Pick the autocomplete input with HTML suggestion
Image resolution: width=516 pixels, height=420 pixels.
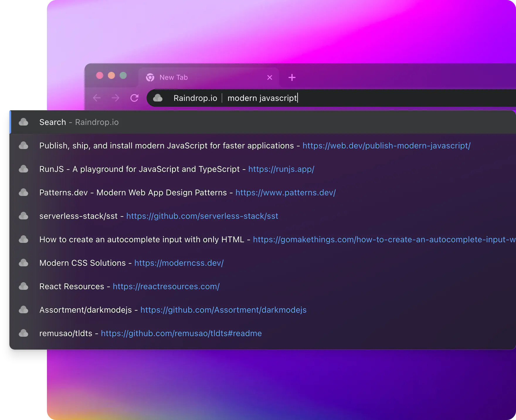tap(142, 239)
